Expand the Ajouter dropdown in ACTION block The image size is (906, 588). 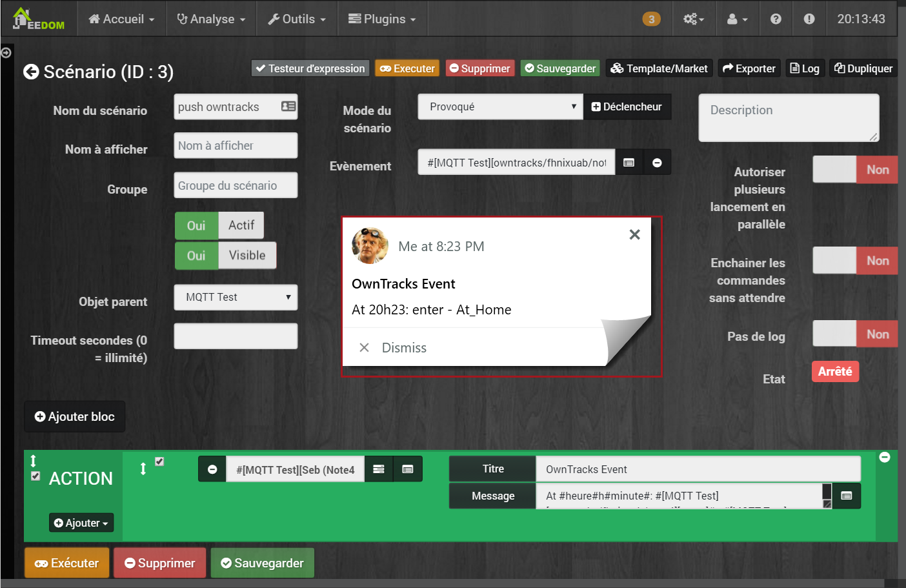81,523
